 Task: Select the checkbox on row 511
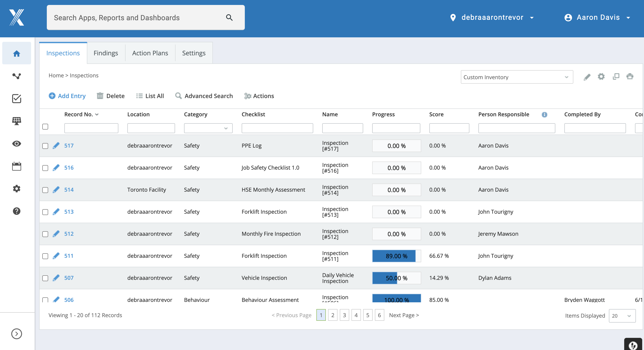[x=45, y=256]
